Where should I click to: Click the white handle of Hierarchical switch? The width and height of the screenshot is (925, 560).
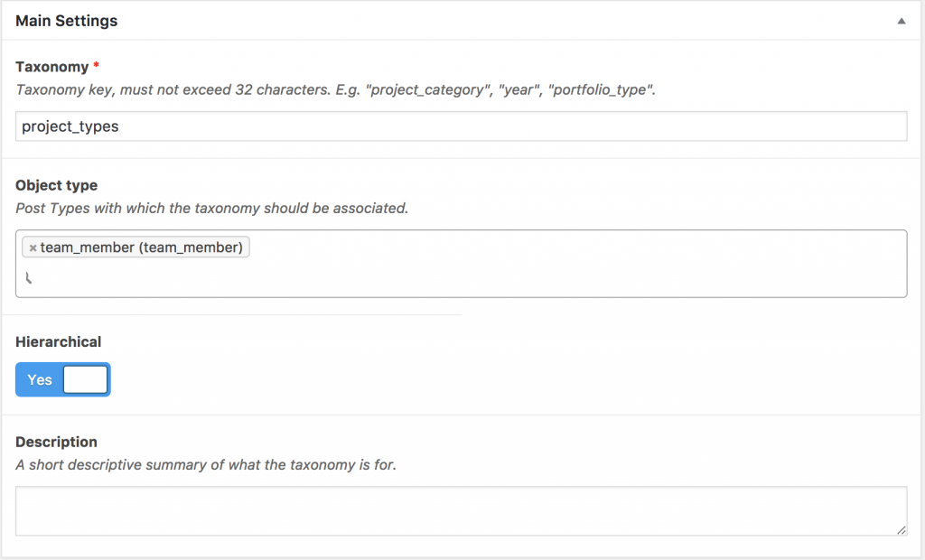click(86, 379)
